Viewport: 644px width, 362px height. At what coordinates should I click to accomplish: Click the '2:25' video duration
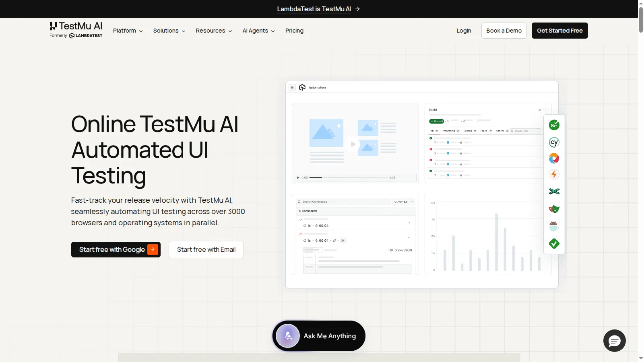(392, 177)
